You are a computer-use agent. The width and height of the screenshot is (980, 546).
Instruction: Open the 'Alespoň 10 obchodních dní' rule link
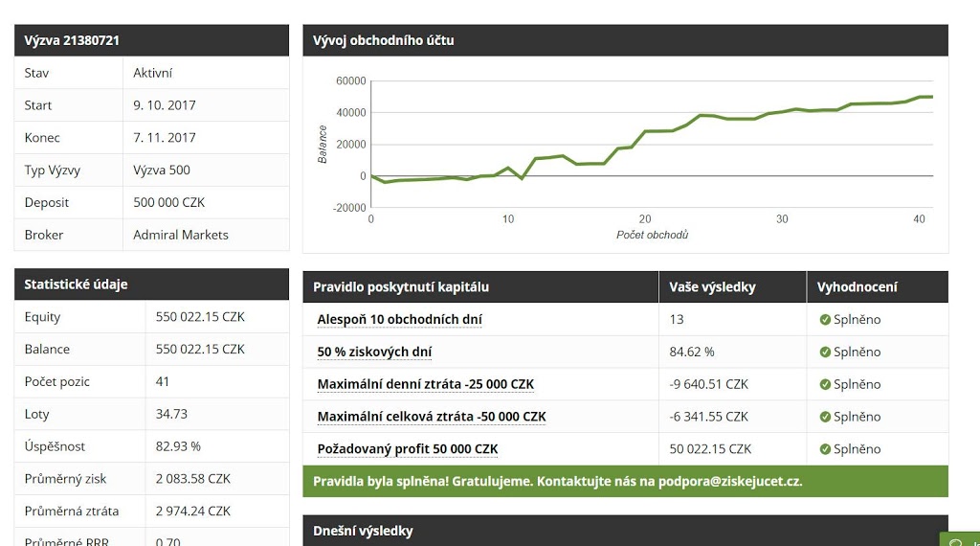399,320
